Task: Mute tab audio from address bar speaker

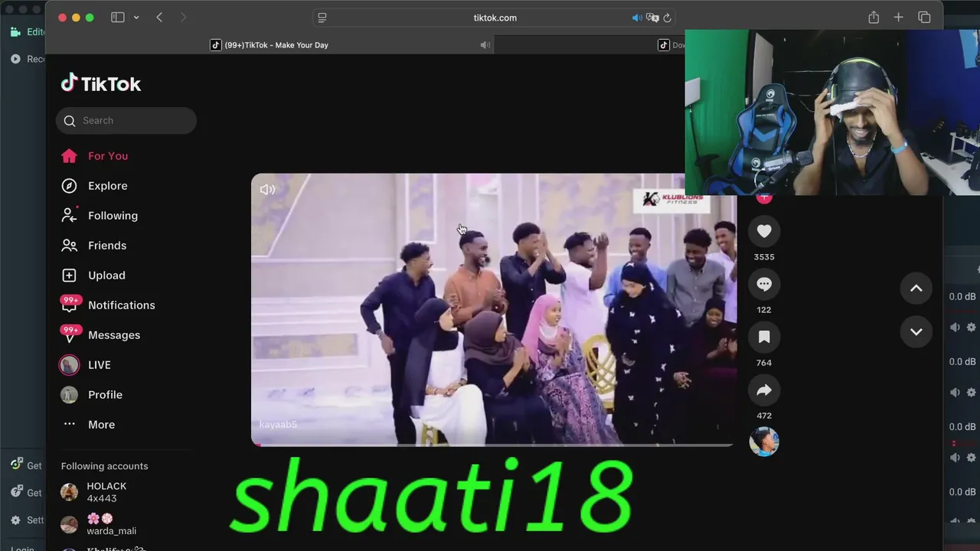Action: 636,18
